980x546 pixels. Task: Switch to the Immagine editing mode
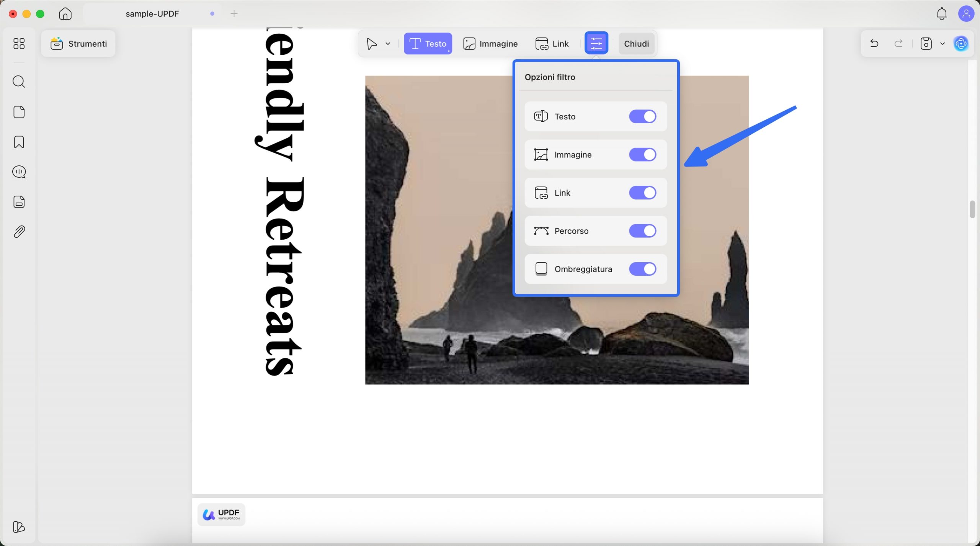coord(490,43)
